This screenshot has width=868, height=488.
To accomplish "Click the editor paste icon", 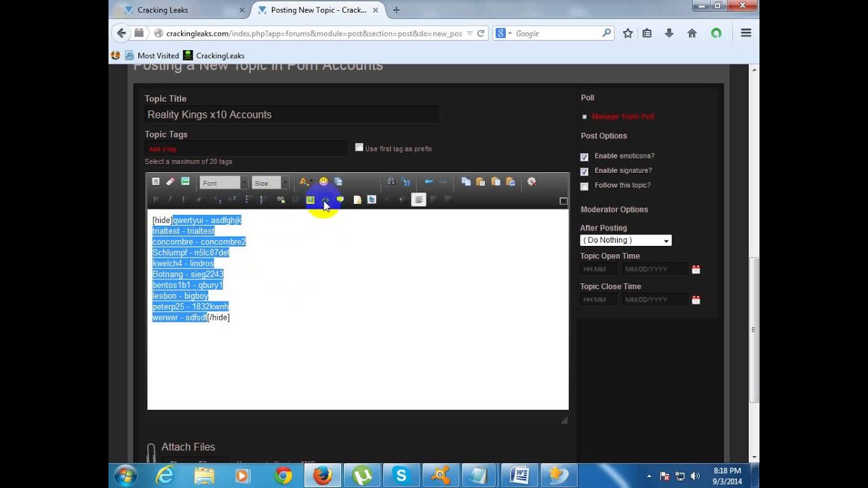I will [x=481, y=182].
